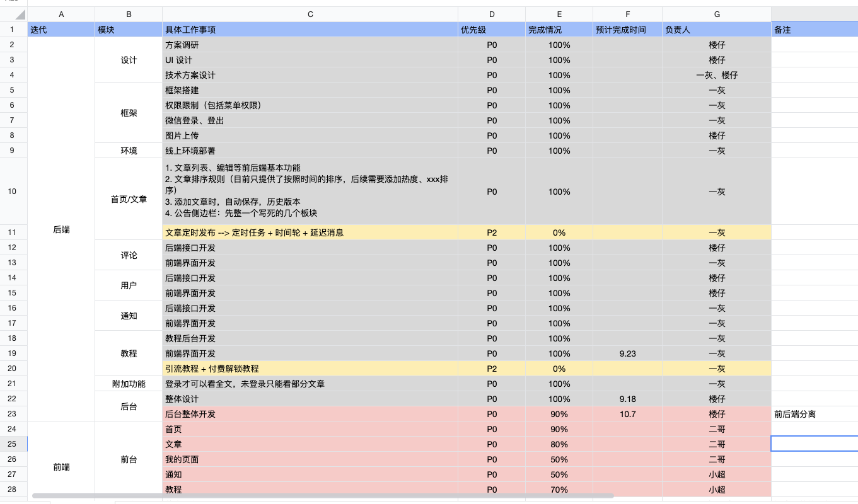Click the 环境 module cell
Viewport: 858px width, 504px height.
[129, 151]
